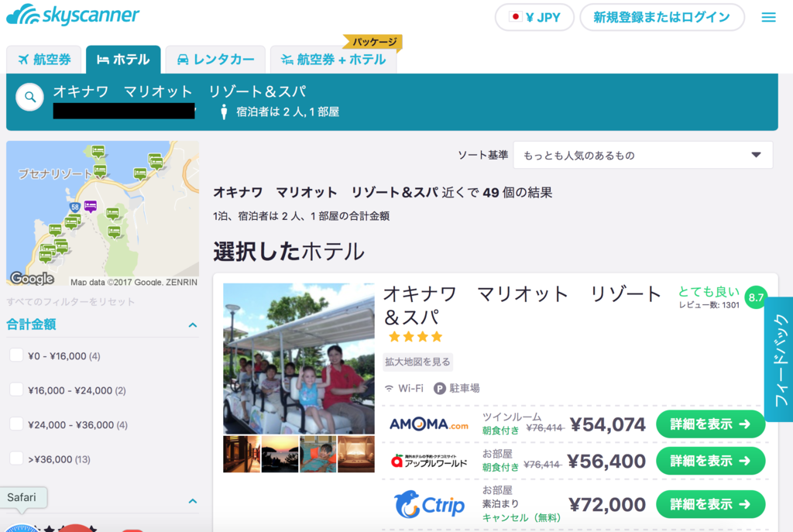Click the Google logo on map

33,278
